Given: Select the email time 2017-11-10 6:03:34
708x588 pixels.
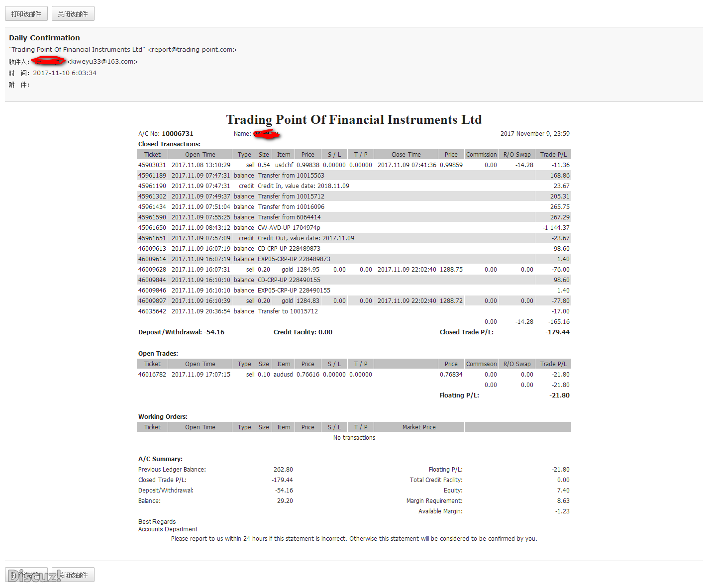Looking at the screenshot, I should (65, 73).
